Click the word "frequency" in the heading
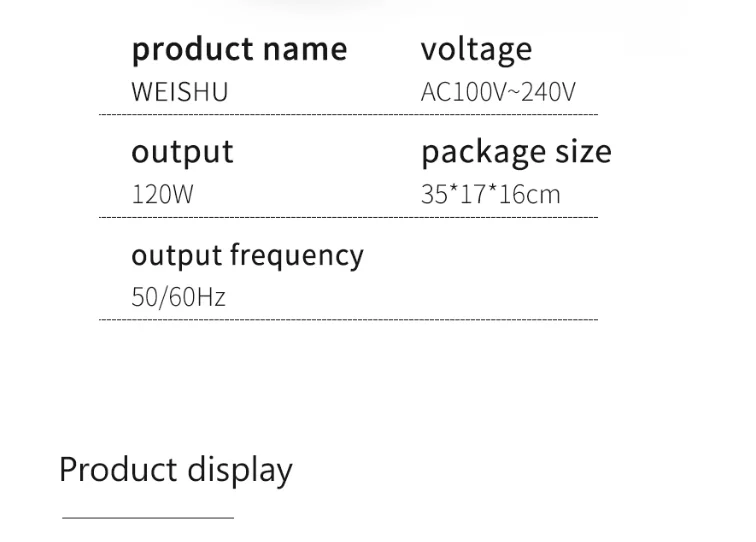Image resolution: width=756 pixels, height=542 pixels. 296,256
